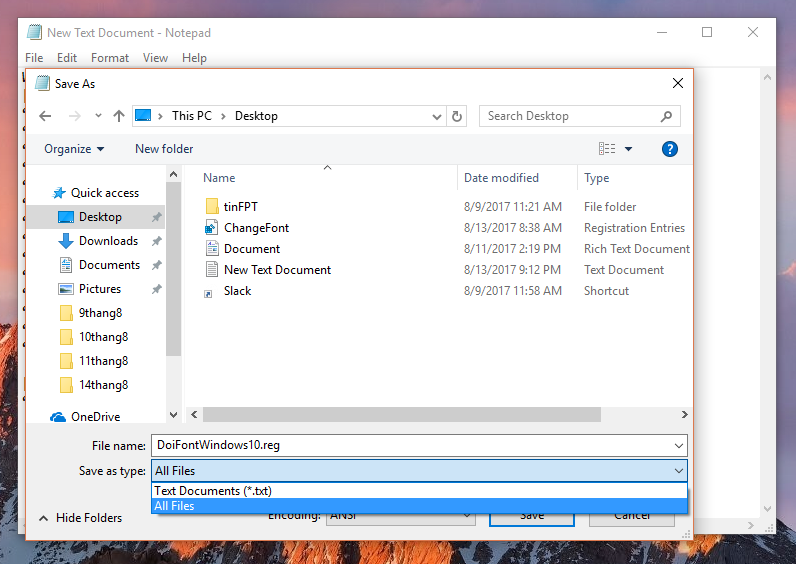Select the Slack shortcut icon

coord(208,293)
